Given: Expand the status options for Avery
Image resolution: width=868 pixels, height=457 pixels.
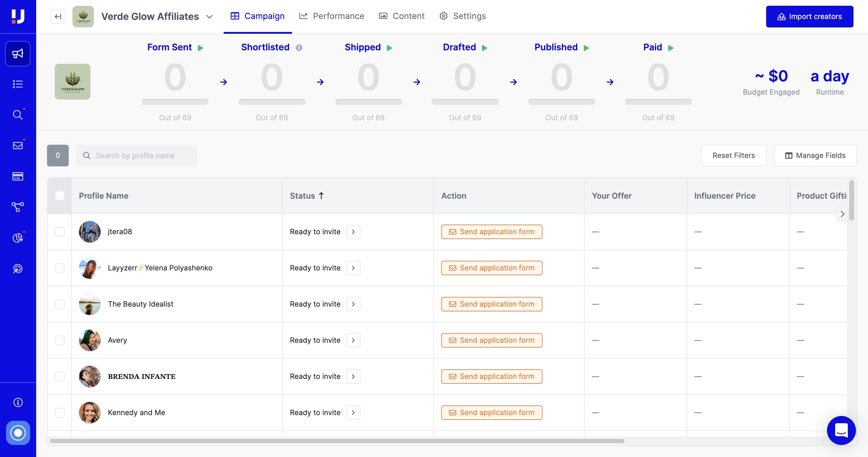Looking at the screenshot, I should tap(353, 340).
